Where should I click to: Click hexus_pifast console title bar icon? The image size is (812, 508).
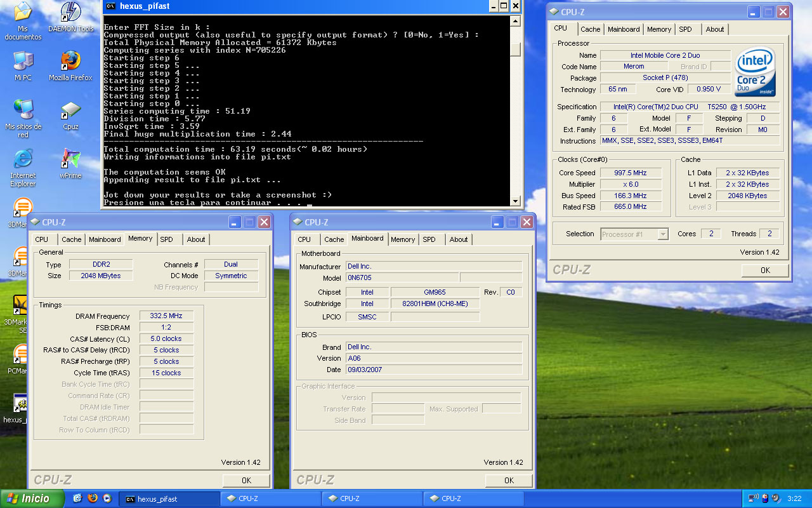tap(111, 6)
